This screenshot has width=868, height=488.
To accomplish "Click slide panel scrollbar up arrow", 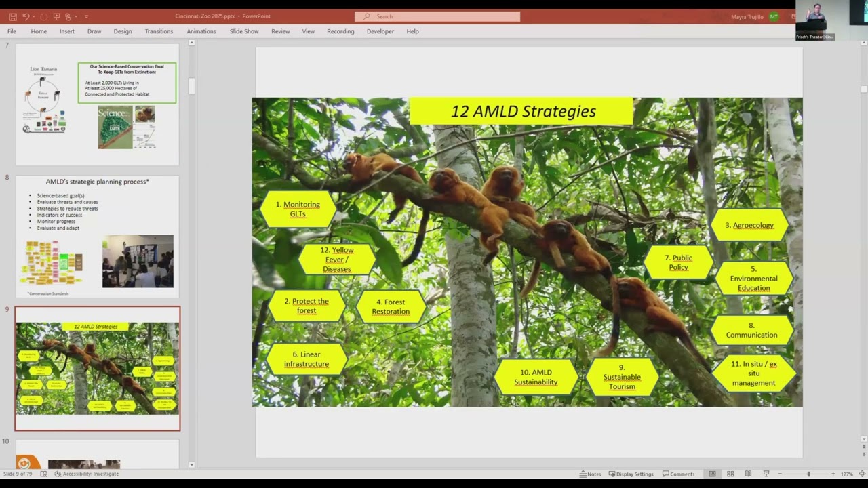I will [x=191, y=43].
